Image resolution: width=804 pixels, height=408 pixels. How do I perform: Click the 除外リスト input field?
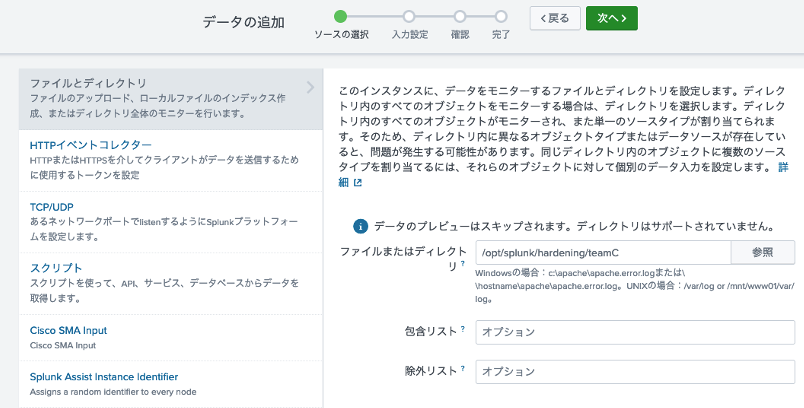[635, 372]
